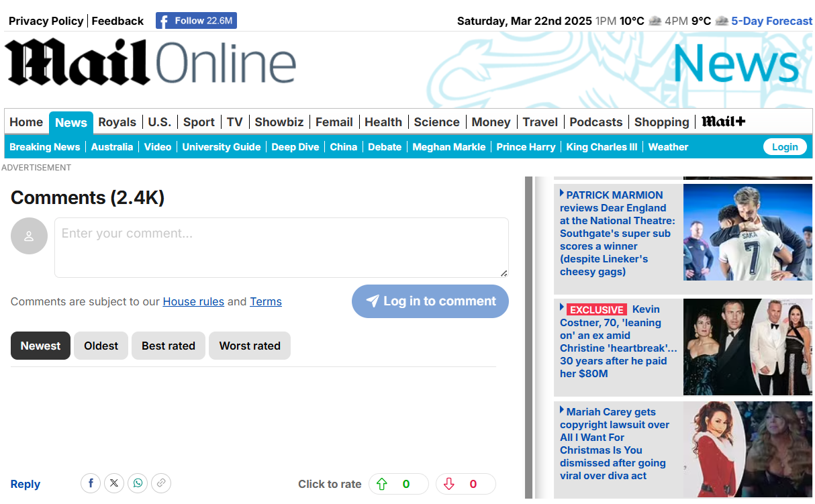Open Mariah Carey copyright lawsuit article

[614, 444]
